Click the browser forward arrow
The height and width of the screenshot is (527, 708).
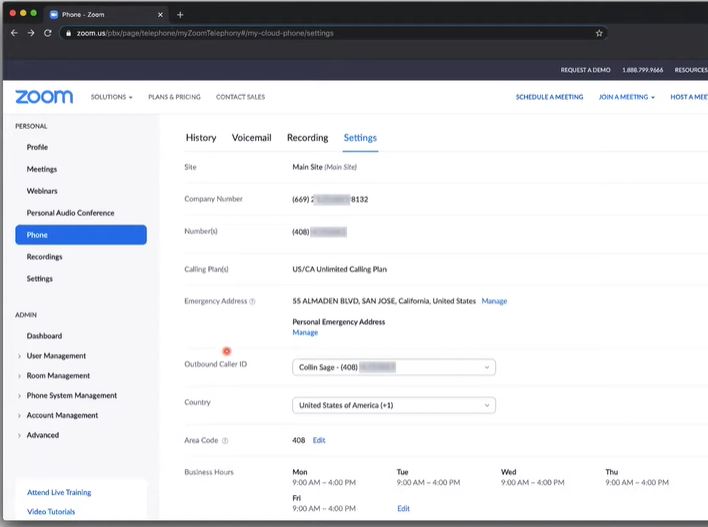click(31, 33)
